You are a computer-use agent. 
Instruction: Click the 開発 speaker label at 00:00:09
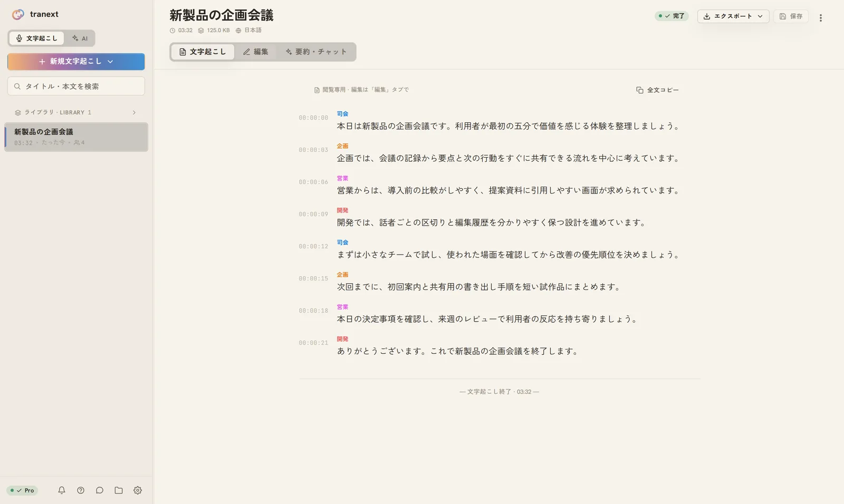343,210
